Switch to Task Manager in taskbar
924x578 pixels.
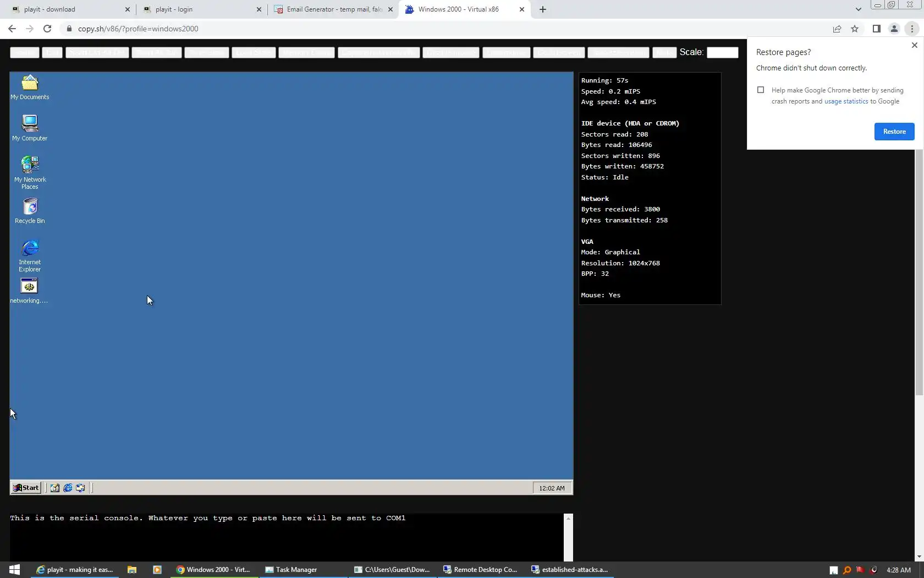click(304, 570)
